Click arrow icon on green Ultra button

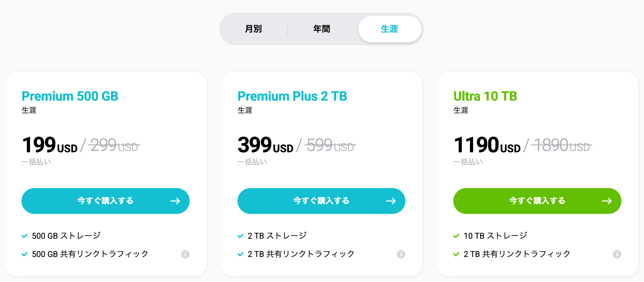point(607,201)
